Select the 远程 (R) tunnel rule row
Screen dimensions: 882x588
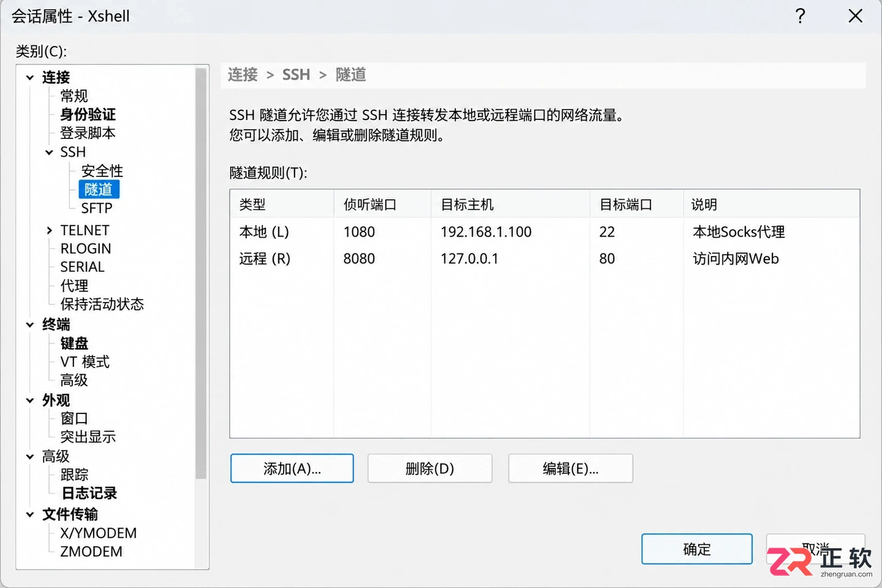(x=545, y=259)
